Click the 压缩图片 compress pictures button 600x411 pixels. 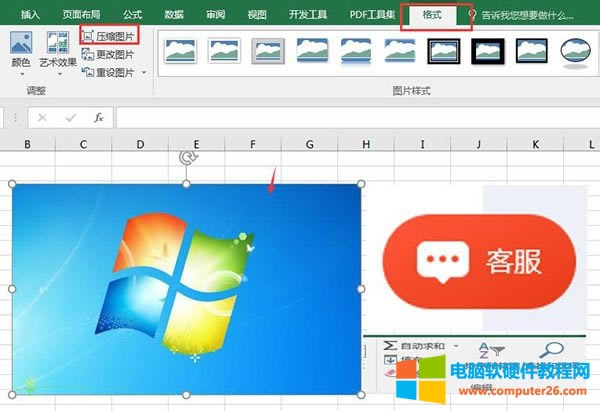tap(109, 36)
